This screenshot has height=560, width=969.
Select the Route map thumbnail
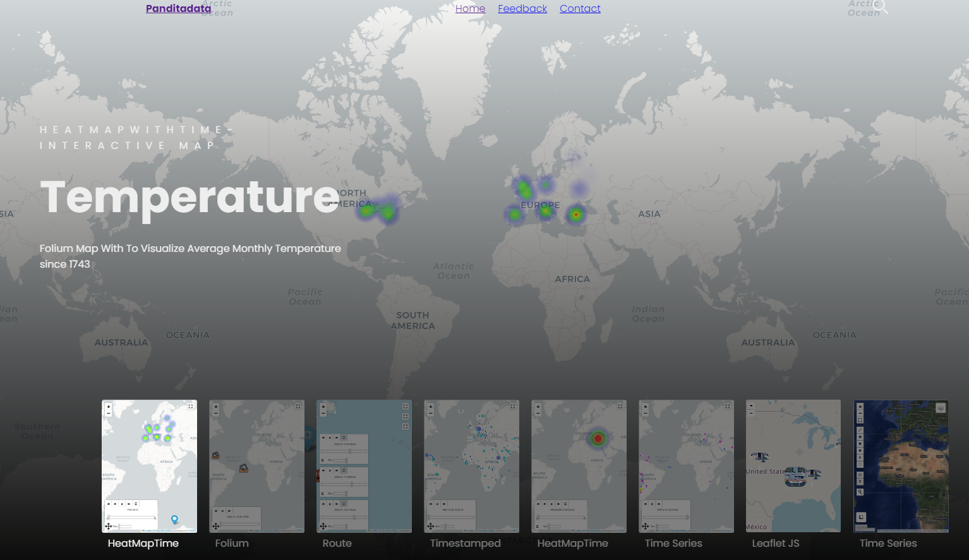(x=364, y=466)
